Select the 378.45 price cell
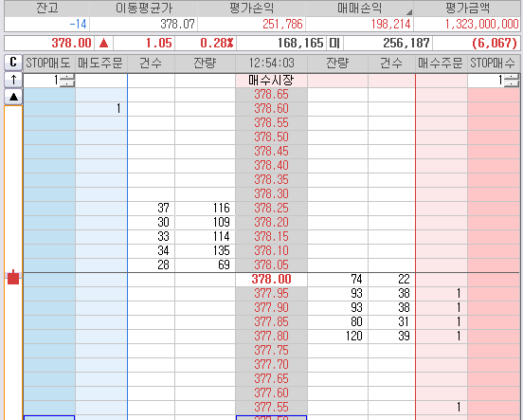 271,152
